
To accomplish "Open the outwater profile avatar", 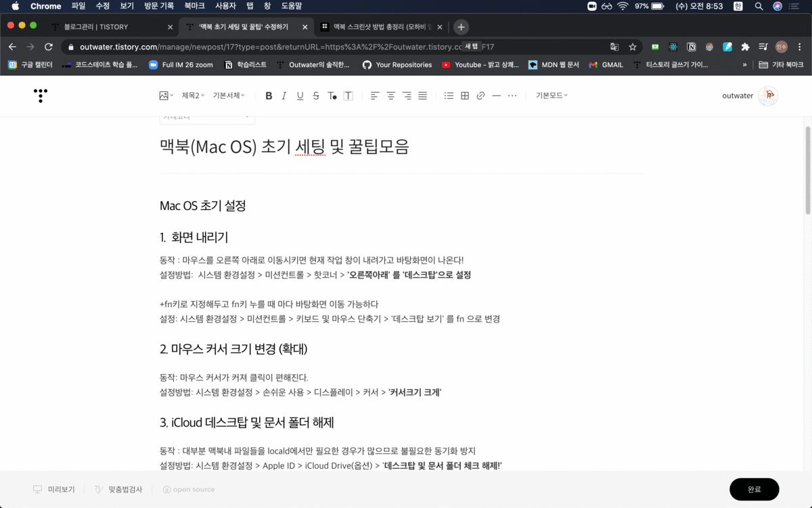I will tap(767, 96).
